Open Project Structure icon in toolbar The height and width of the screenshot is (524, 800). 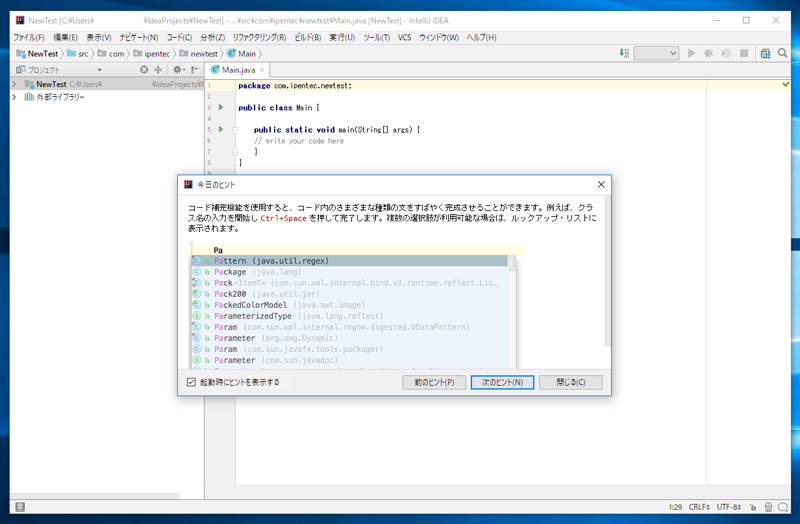tap(765, 53)
